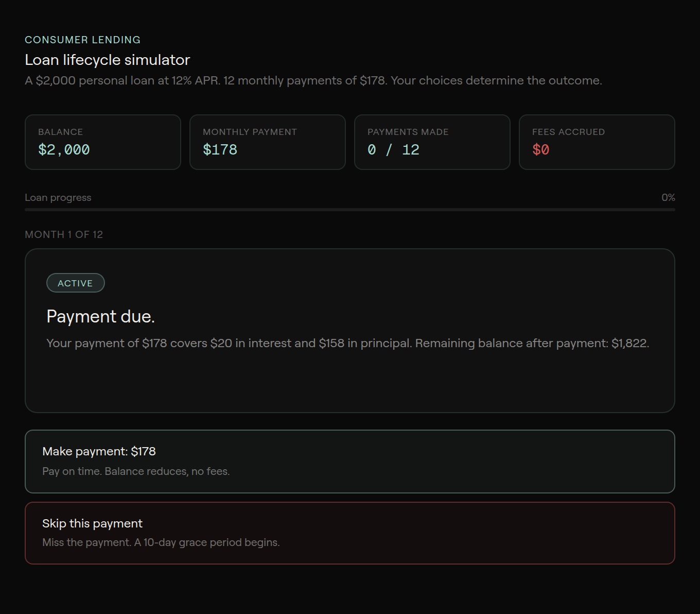The height and width of the screenshot is (614, 700).
Task: Click the Loan lifecycle simulator title
Action: coord(107,60)
